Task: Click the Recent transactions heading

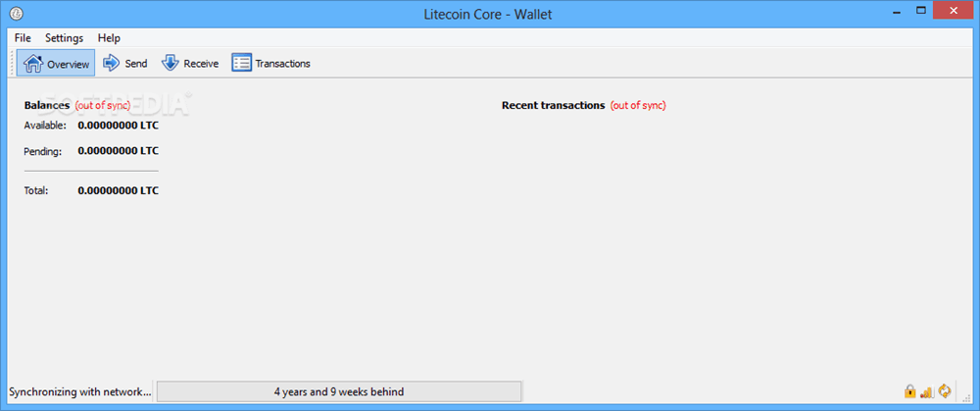Action: [x=553, y=105]
